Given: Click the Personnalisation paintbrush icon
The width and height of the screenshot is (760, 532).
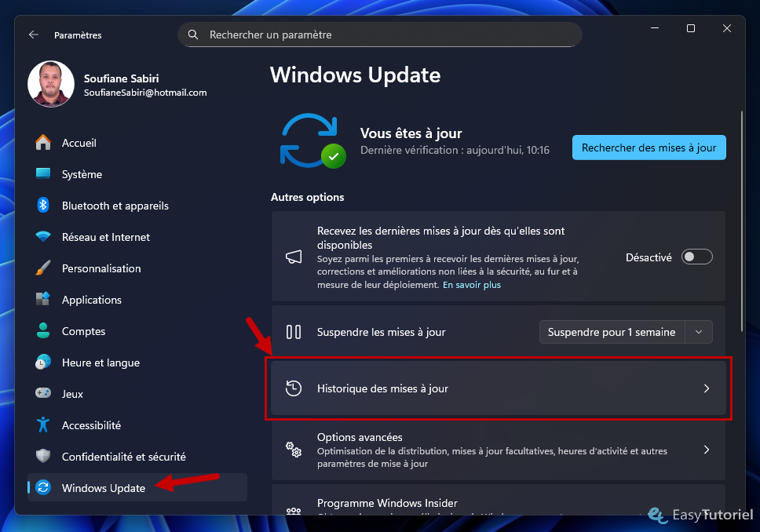Looking at the screenshot, I should pos(43,268).
